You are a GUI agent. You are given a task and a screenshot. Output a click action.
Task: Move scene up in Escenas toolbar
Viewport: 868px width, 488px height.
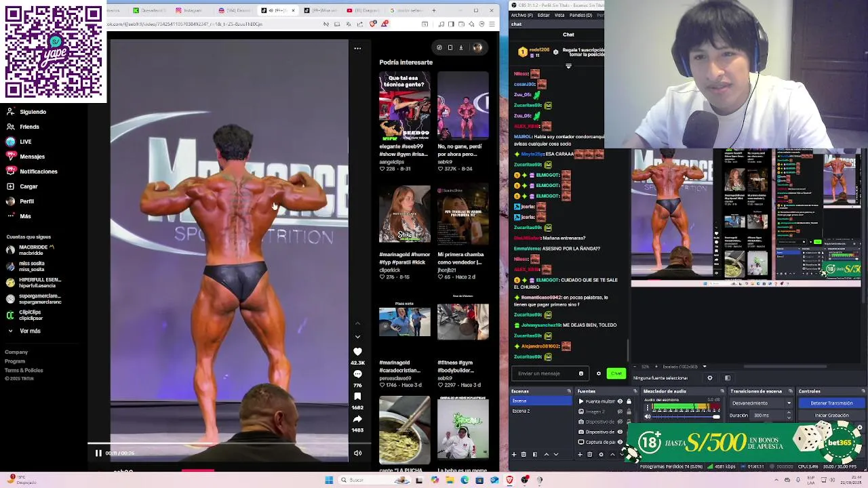point(547,455)
